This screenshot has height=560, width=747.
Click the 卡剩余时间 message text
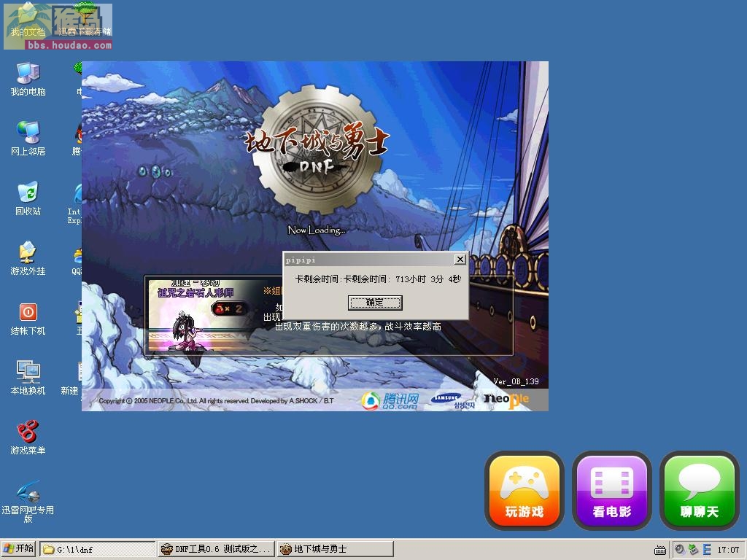click(378, 279)
